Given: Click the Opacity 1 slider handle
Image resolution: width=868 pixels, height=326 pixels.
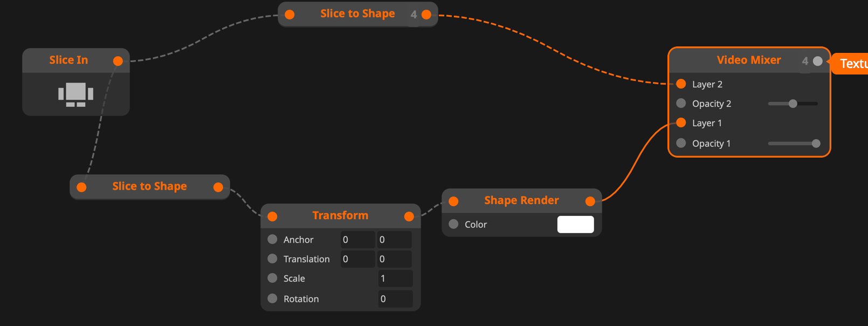Looking at the screenshot, I should [816, 144].
